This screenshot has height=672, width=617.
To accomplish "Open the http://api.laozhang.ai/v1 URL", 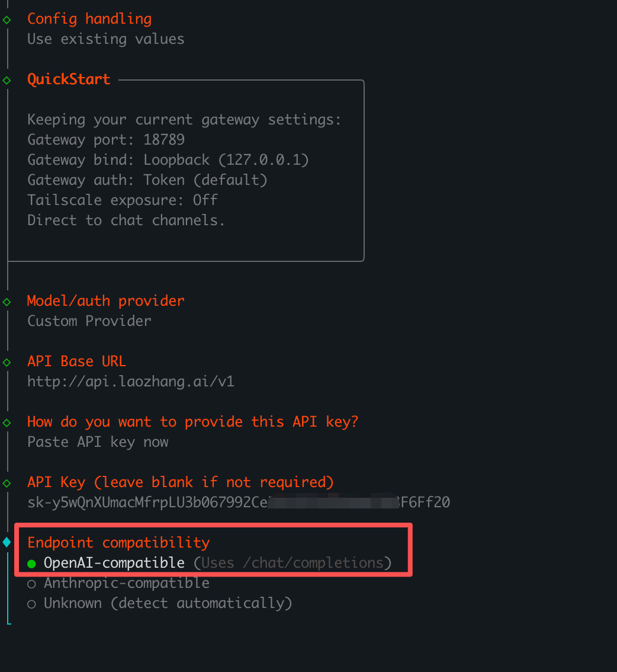I will coord(130,381).
